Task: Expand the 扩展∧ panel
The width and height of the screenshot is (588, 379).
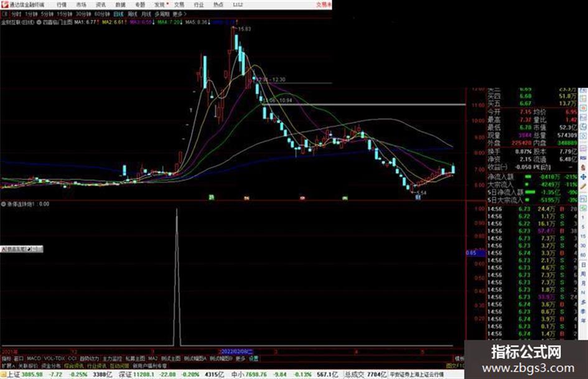Action: click(x=8, y=365)
